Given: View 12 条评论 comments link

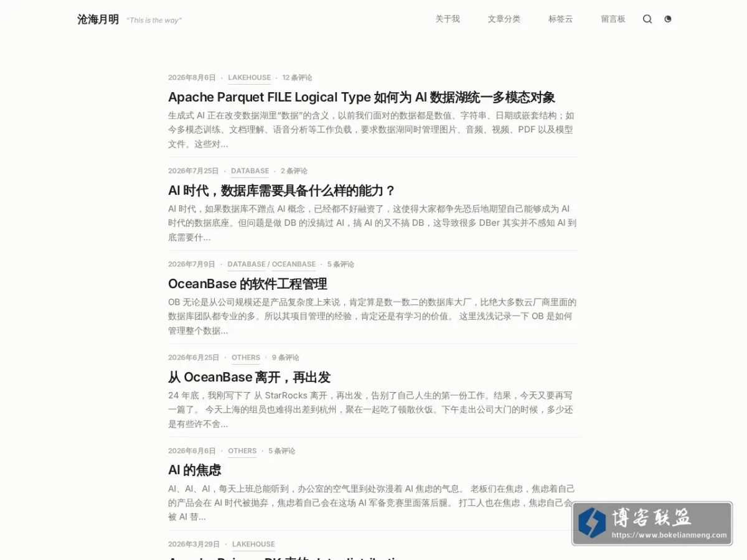Looking at the screenshot, I should coord(297,78).
